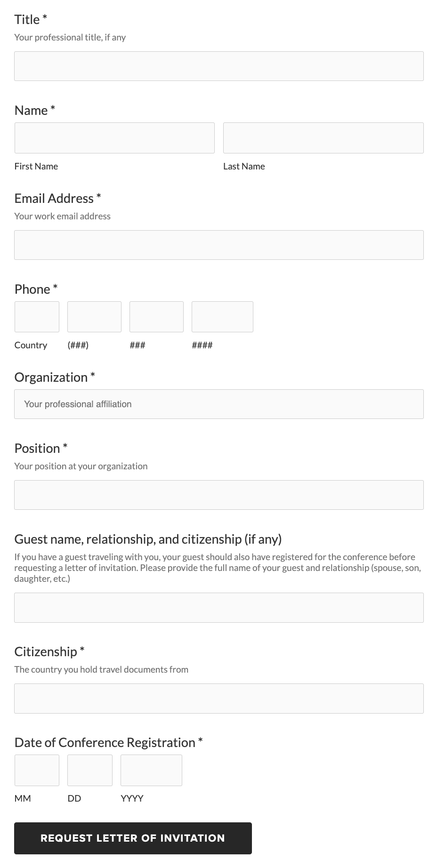Click the Citizenship input field

pyautogui.click(x=218, y=698)
